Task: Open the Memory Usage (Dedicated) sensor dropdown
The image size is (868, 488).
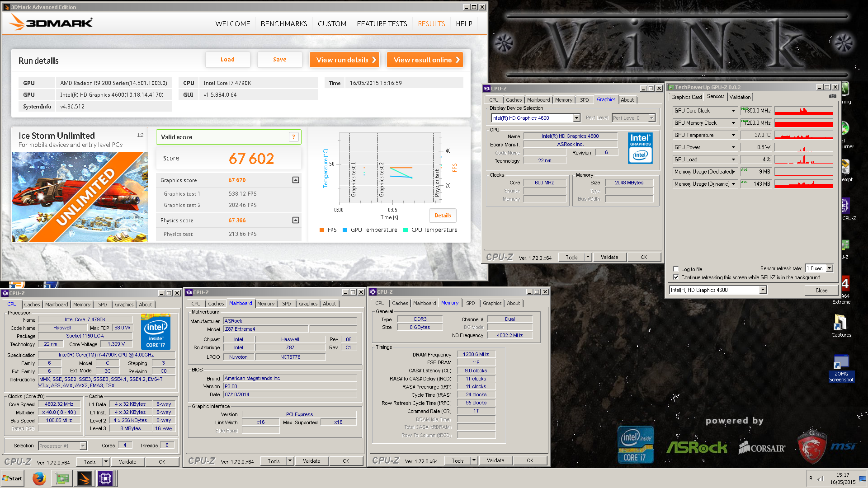Action: click(x=733, y=172)
